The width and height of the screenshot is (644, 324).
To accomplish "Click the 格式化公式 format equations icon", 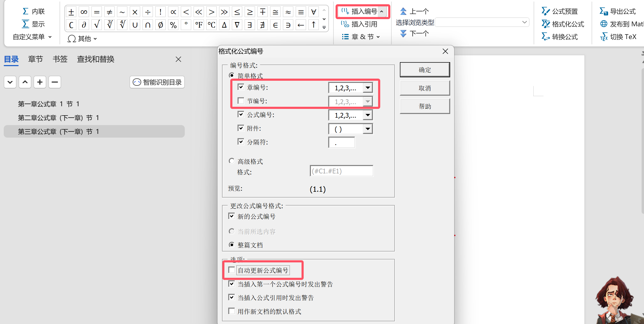I will tap(546, 24).
